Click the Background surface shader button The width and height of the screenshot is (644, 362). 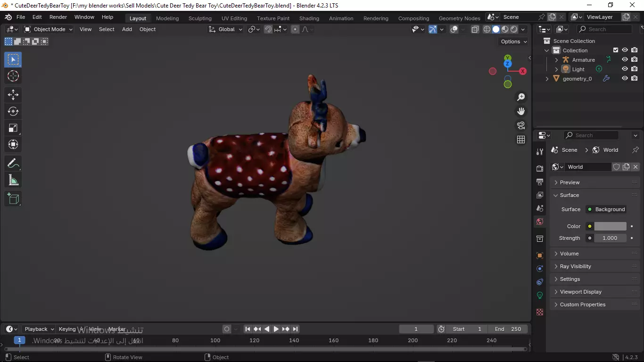(x=606, y=209)
